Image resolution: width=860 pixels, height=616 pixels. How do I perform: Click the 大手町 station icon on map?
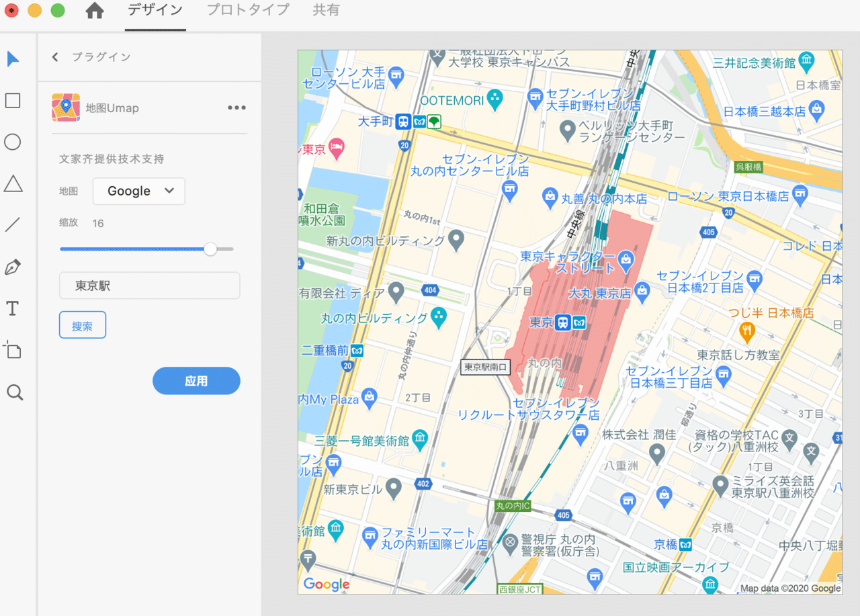pos(402,122)
